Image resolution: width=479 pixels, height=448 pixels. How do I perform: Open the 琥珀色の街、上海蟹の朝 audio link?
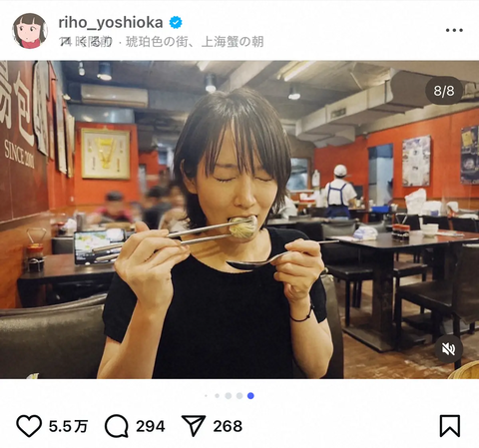point(195,42)
